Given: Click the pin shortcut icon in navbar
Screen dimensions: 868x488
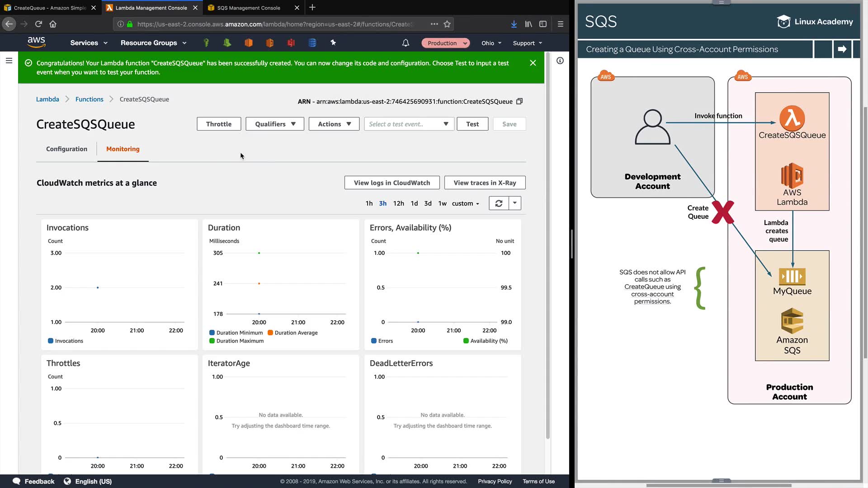Looking at the screenshot, I should click(x=333, y=42).
